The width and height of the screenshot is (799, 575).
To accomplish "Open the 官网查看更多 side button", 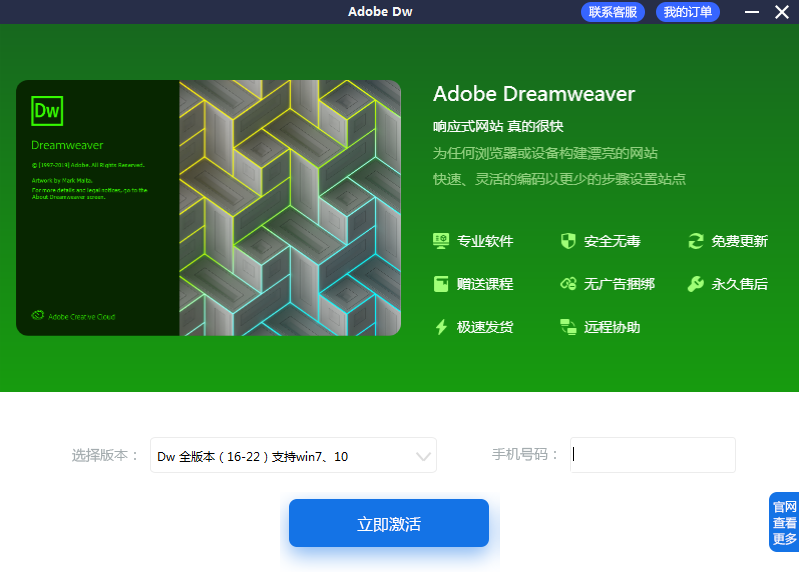I will coord(784,522).
